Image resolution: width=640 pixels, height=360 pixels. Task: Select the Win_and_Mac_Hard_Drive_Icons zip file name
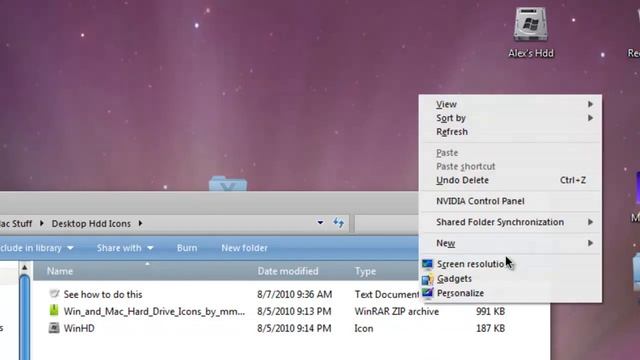coord(154,311)
